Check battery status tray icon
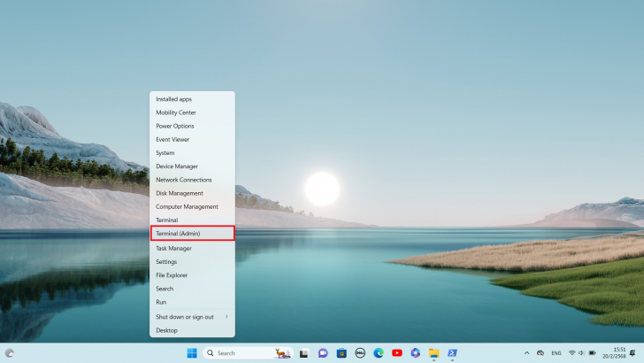This screenshot has width=644, height=363. pyautogui.click(x=593, y=352)
